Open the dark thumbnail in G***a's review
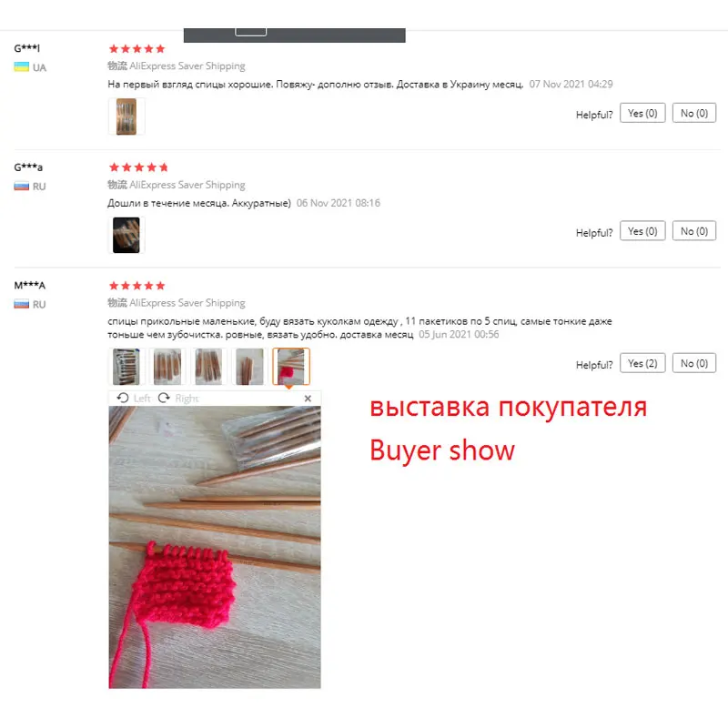The image size is (728, 728). tap(126, 235)
